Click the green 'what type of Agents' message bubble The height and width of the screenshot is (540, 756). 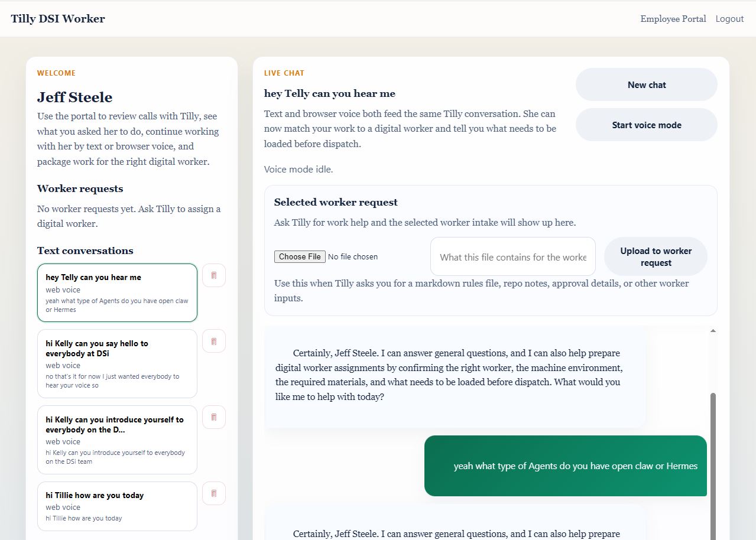point(566,466)
